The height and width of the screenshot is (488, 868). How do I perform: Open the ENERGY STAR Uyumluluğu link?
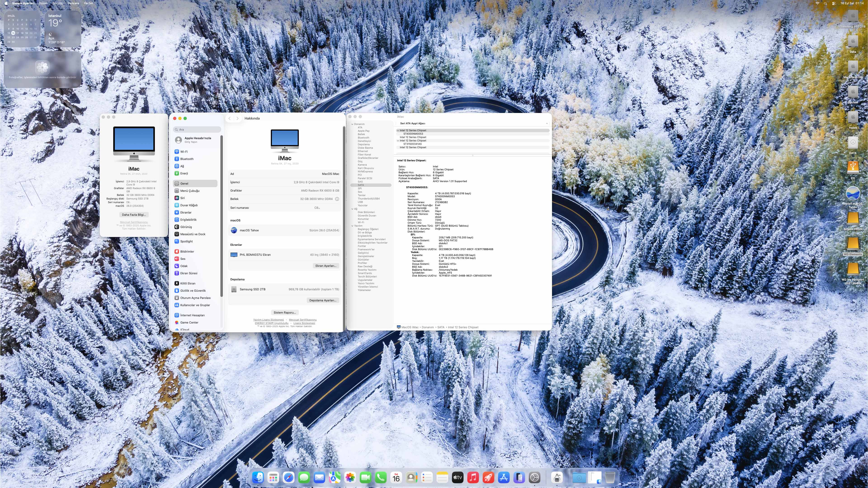271,323
